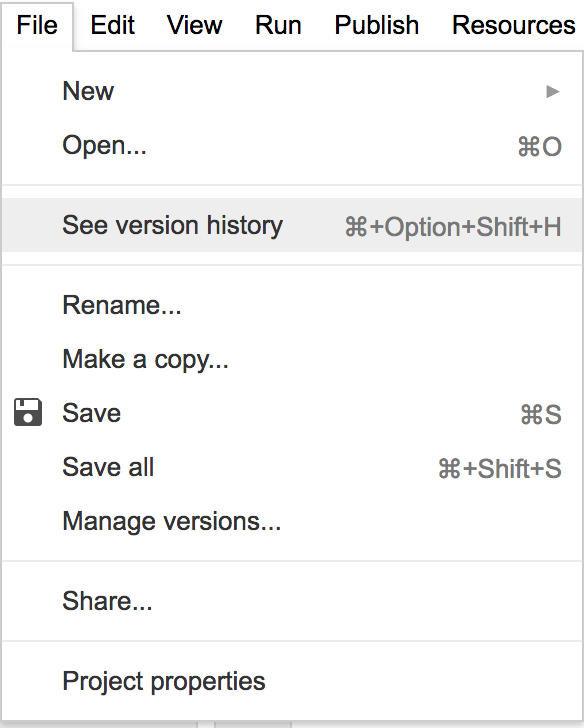Expand the New submenu arrow

click(x=552, y=91)
